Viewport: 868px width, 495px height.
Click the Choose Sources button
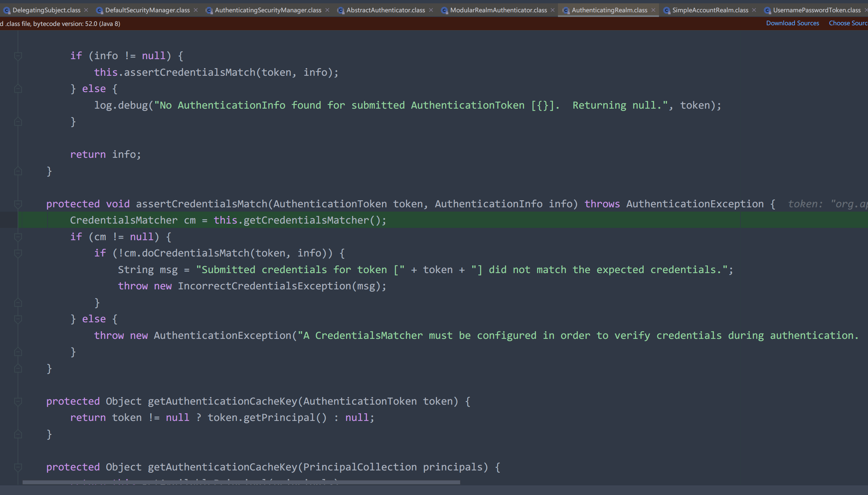click(x=847, y=23)
